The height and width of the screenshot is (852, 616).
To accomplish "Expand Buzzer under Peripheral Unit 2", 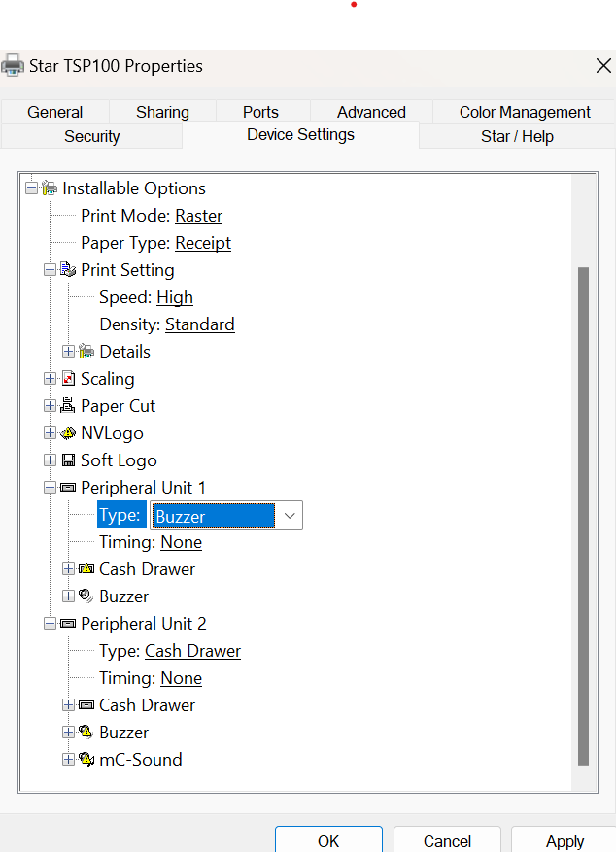I will (68, 732).
